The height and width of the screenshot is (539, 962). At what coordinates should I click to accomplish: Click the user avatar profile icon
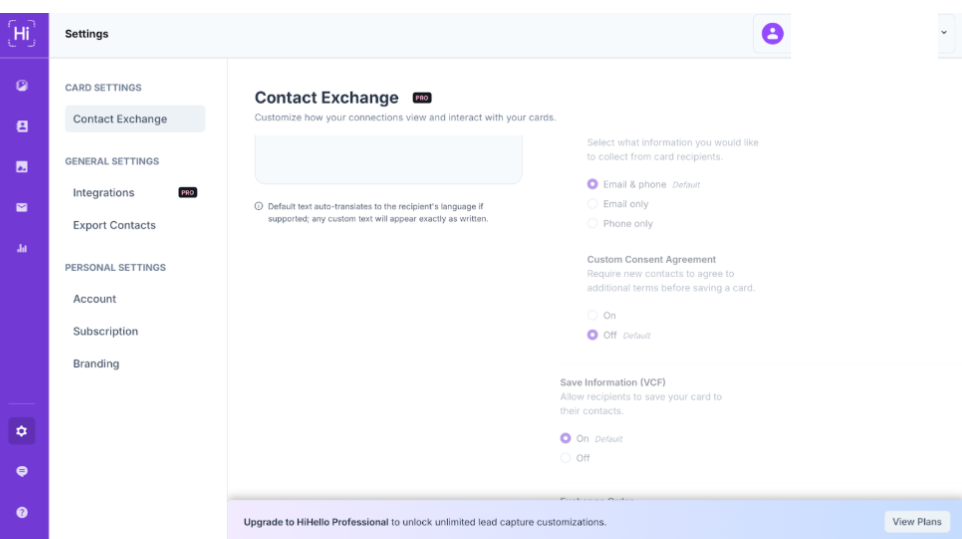(x=772, y=34)
